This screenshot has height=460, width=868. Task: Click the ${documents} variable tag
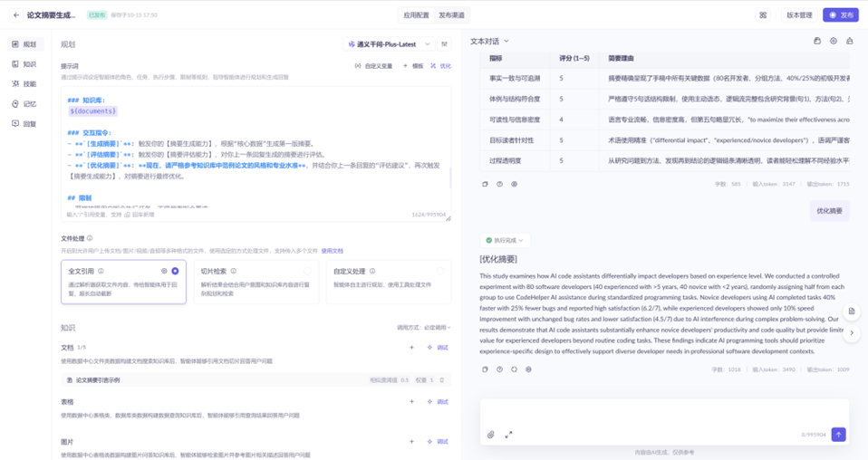[x=93, y=111]
